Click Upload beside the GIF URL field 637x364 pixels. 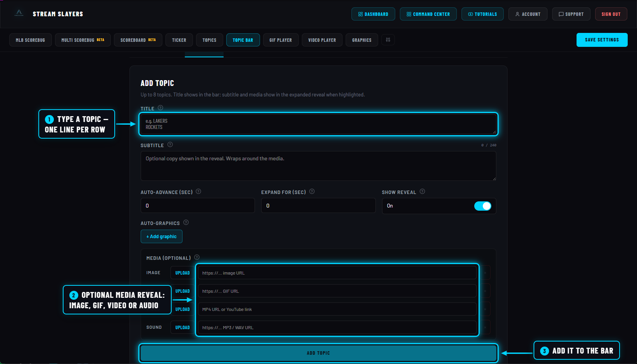pyautogui.click(x=182, y=291)
